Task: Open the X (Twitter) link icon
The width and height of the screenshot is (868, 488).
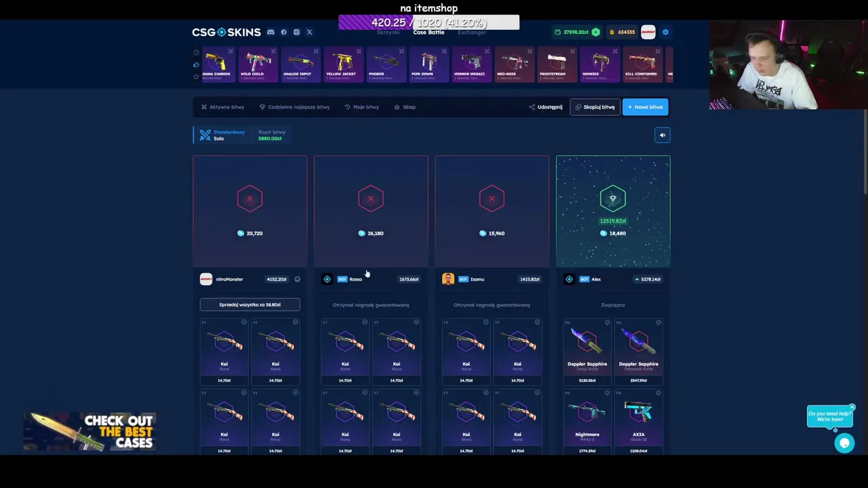Action: (x=309, y=32)
